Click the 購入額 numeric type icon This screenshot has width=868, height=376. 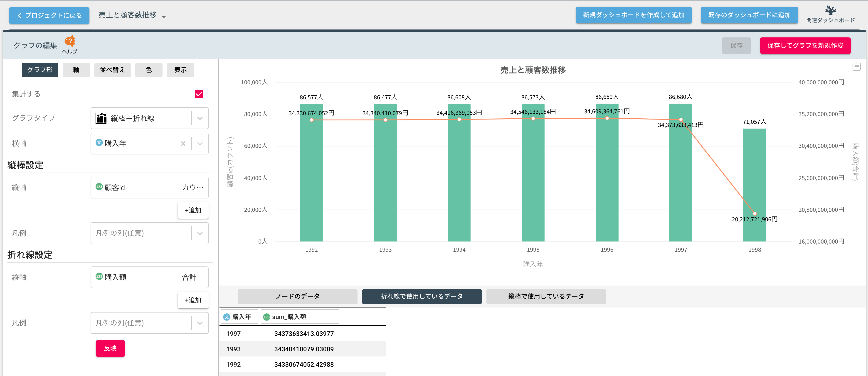[99, 277]
